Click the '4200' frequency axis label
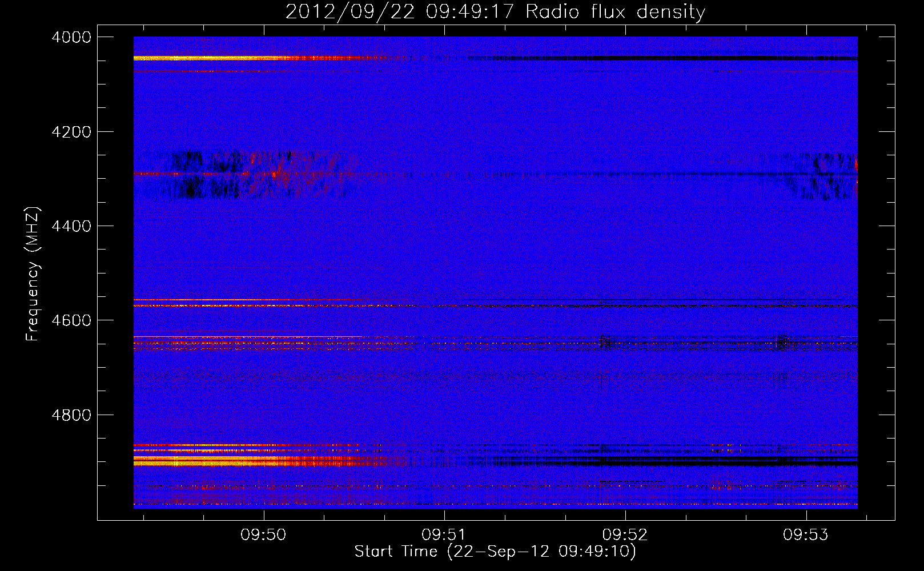The width and height of the screenshot is (924, 571). (x=71, y=132)
